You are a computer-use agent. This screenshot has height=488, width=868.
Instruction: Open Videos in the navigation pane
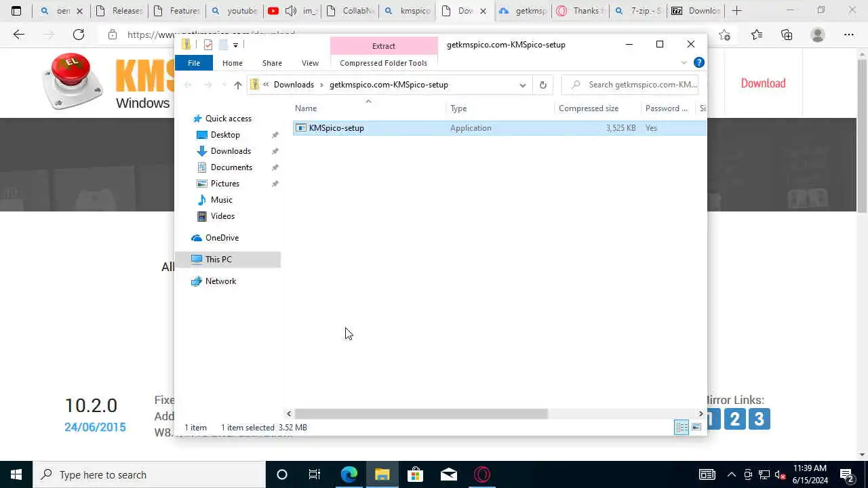(x=222, y=216)
